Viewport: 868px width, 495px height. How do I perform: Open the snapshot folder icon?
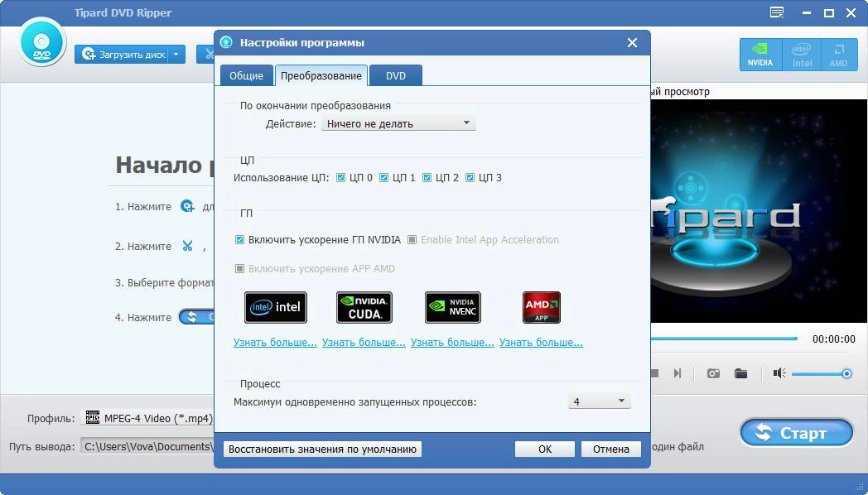point(740,374)
